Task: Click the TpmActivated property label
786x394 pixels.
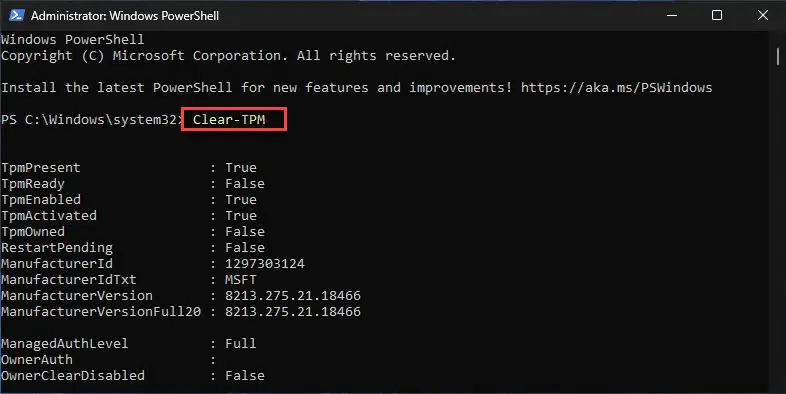Action: point(49,216)
